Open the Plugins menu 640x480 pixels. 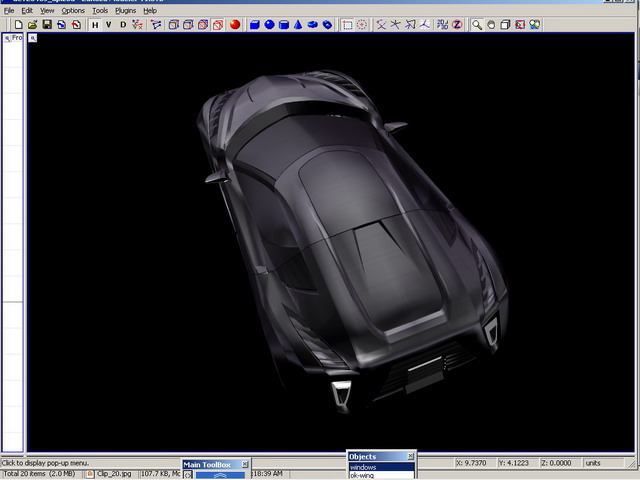coord(125,10)
